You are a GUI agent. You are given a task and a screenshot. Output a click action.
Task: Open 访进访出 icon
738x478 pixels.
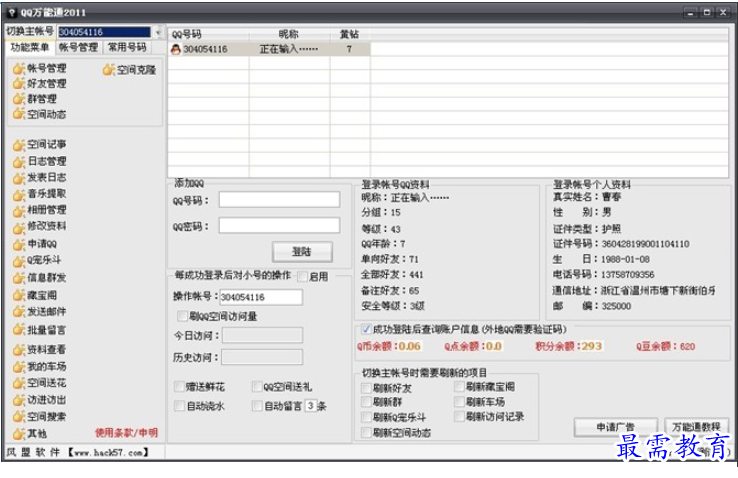coord(19,400)
